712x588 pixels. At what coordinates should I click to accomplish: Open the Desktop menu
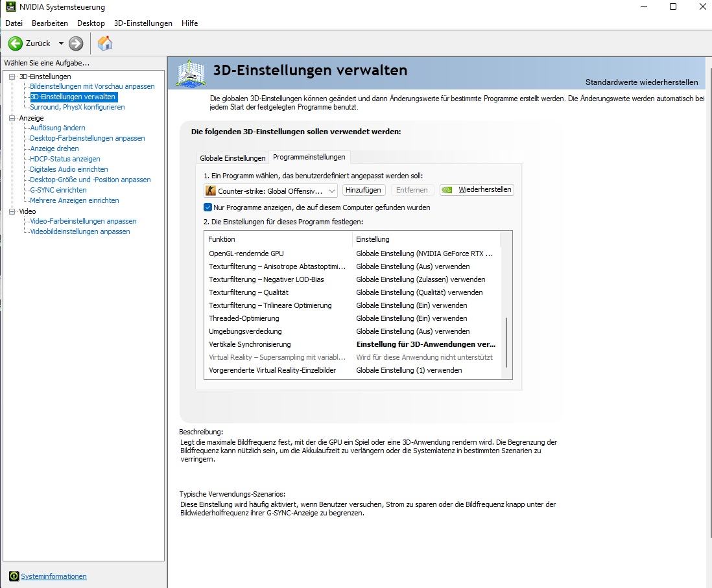click(x=91, y=23)
